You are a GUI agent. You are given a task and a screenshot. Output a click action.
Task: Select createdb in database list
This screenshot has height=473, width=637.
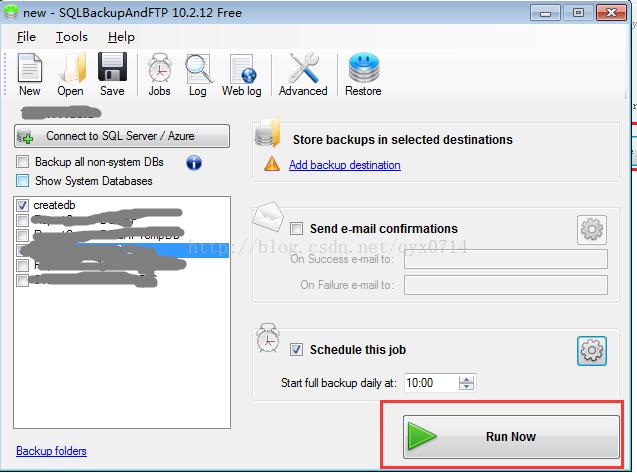pos(54,205)
